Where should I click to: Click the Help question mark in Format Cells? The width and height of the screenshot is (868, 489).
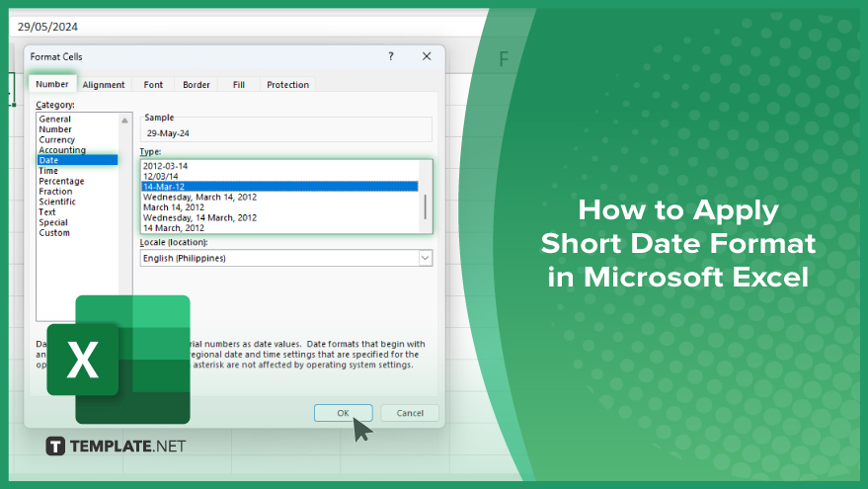tap(391, 56)
